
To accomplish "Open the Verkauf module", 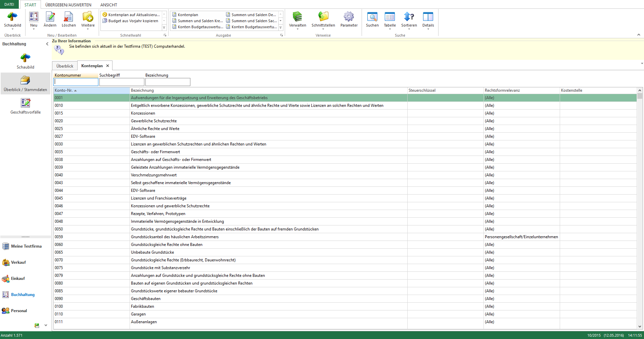I will [x=18, y=262].
